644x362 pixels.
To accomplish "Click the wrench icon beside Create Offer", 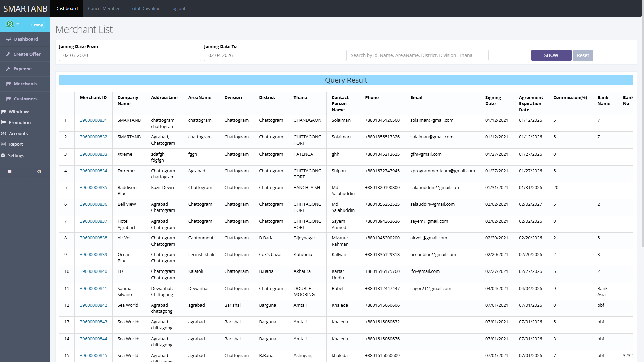I will (x=8, y=54).
